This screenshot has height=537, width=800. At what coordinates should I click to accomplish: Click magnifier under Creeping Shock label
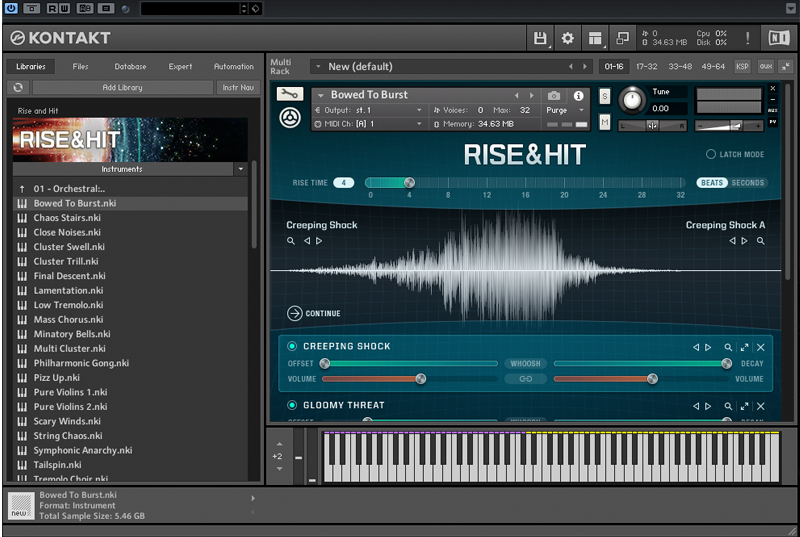click(291, 241)
